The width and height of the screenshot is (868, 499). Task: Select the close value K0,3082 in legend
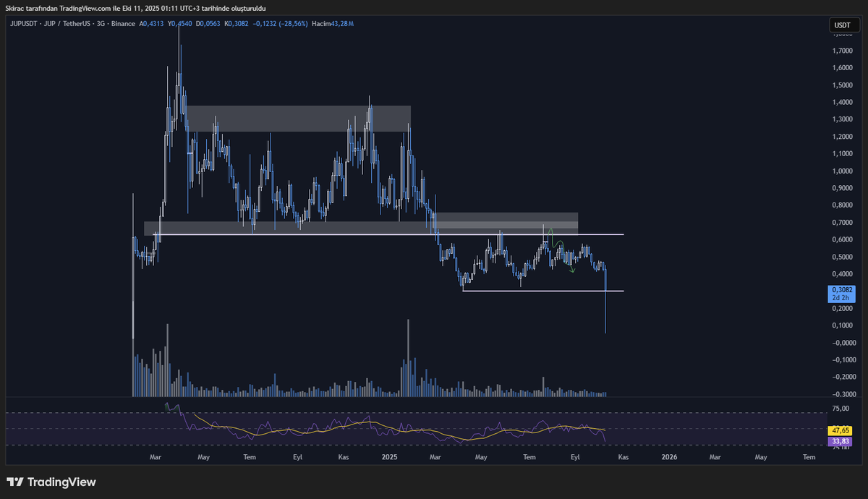(x=237, y=24)
